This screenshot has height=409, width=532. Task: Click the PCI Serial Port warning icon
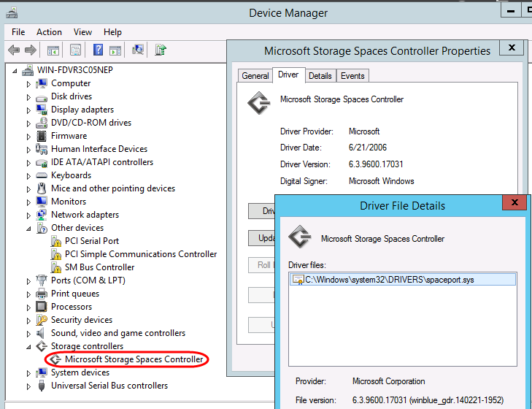pyautogui.click(x=55, y=241)
